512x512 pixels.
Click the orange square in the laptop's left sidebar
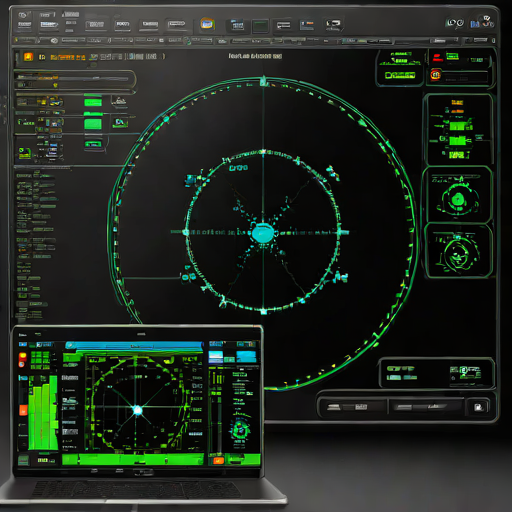coord(23,410)
